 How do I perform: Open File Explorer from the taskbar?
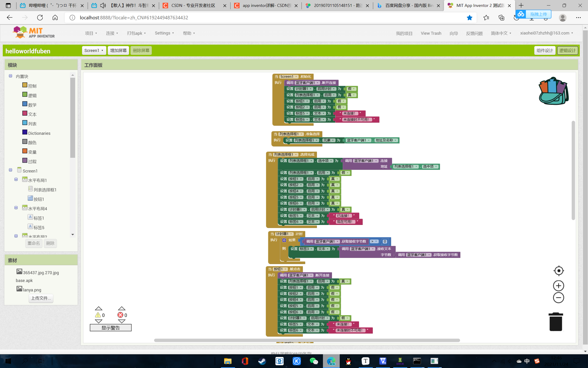pos(228,361)
